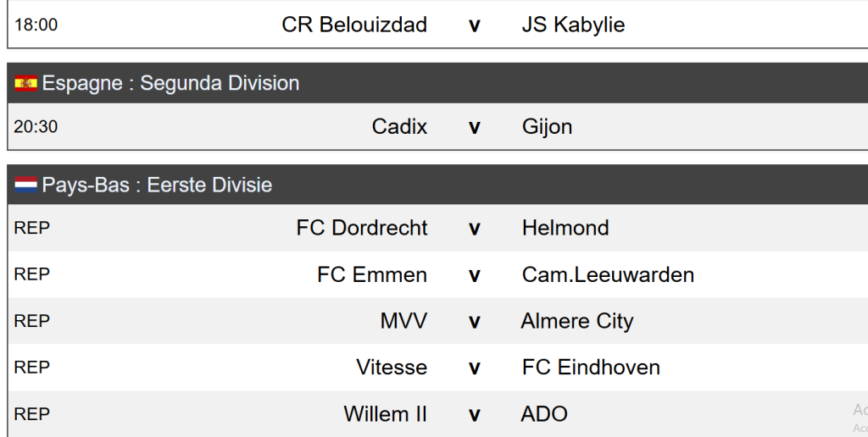Open the Pays-Bas : Eerste Divisie league header

157,185
